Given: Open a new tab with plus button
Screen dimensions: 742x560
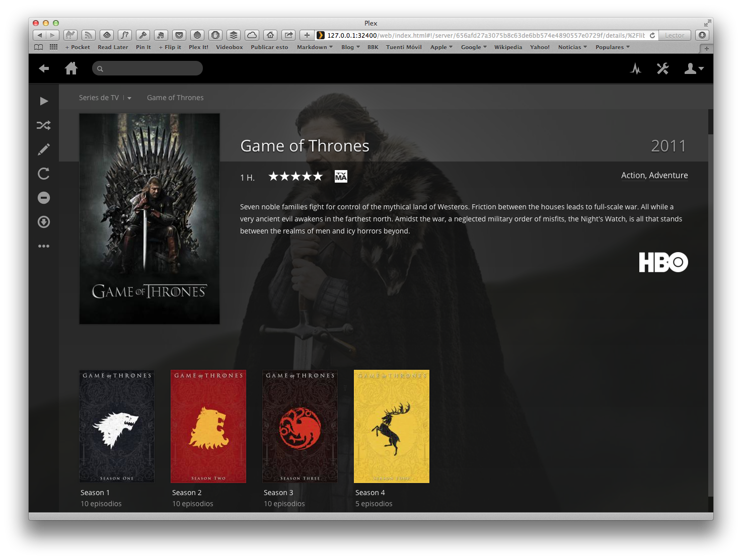Looking at the screenshot, I should coord(706,48).
